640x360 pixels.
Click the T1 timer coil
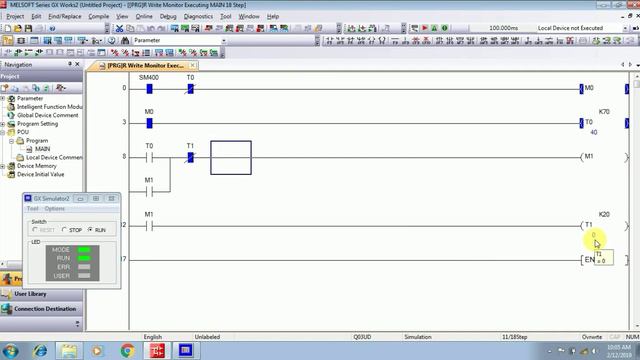pyautogui.click(x=604, y=225)
